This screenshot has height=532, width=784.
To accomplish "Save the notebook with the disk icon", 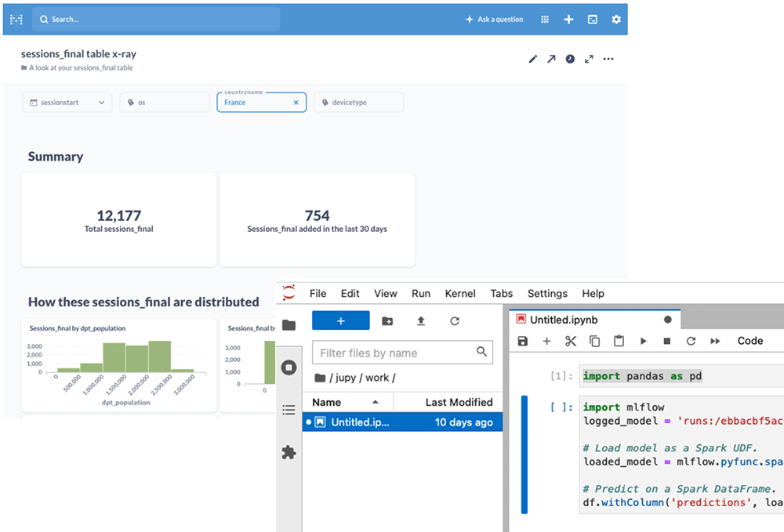I will tap(523, 341).
